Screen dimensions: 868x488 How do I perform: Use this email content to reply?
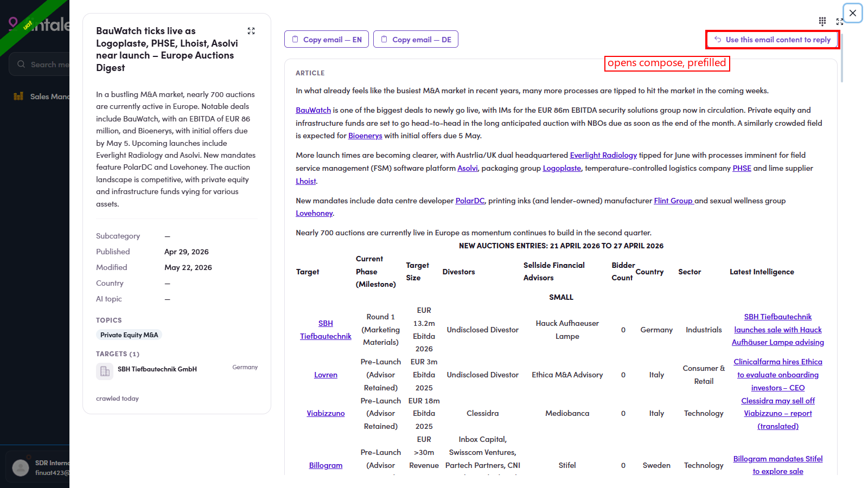tap(773, 40)
